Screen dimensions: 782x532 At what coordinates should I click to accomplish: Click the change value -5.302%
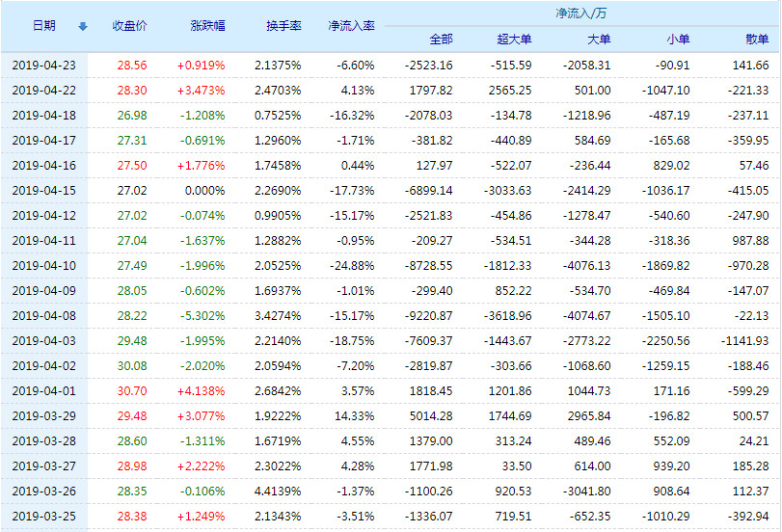click(x=202, y=315)
